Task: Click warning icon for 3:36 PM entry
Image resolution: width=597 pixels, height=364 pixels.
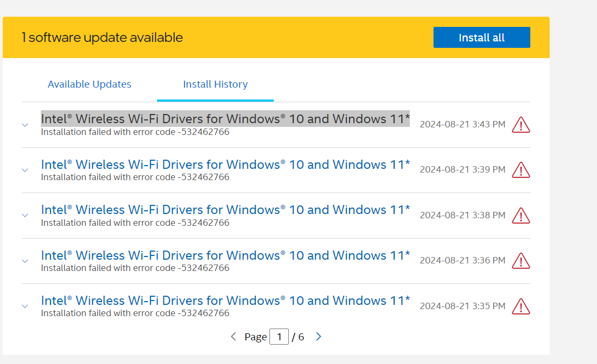Action: tap(521, 261)
